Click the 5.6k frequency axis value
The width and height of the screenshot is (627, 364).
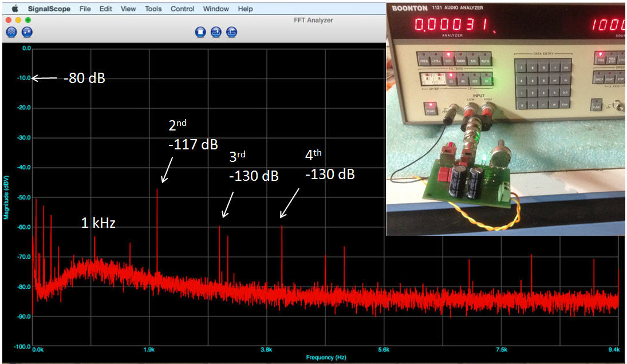coord(384,350)
